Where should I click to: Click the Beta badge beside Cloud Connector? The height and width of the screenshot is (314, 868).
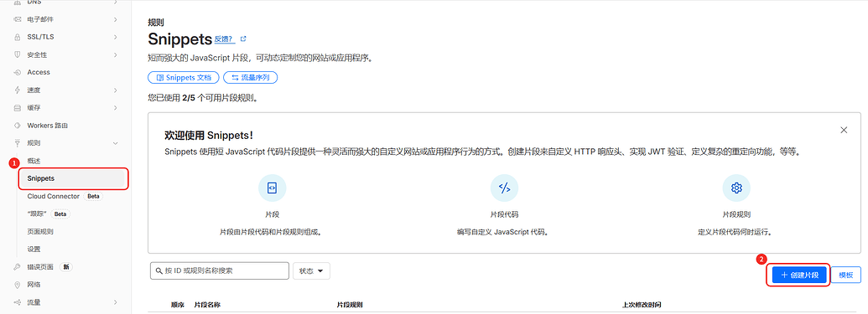point(94,196)
